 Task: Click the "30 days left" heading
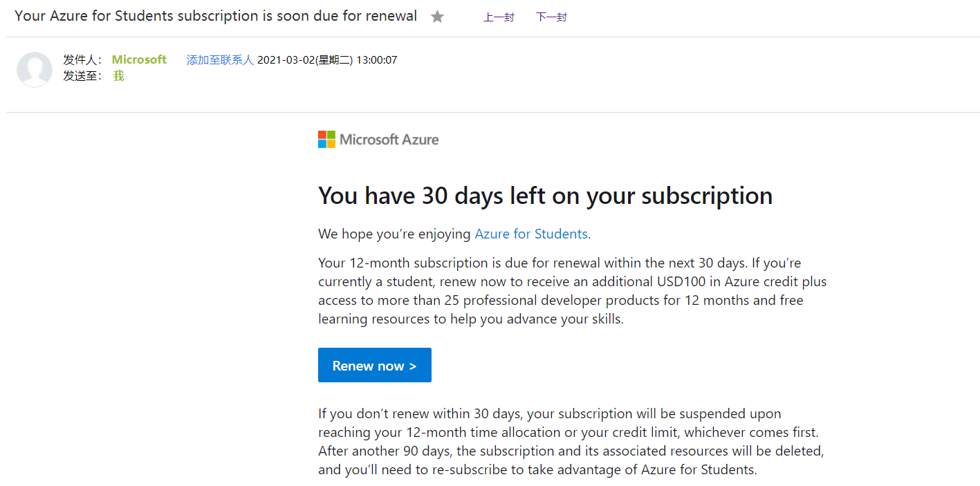tap(545, 196)
